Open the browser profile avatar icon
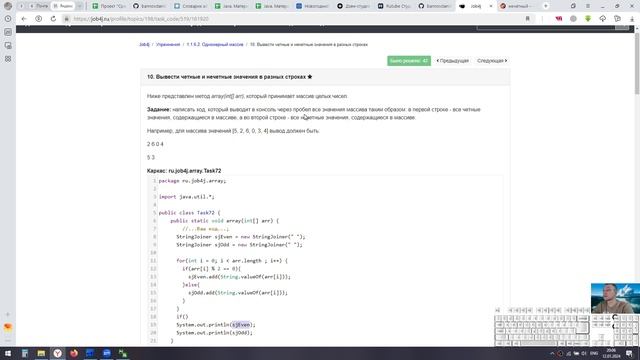Image resolution: width=640 pixels, height=360 pixels. (8, 6)
